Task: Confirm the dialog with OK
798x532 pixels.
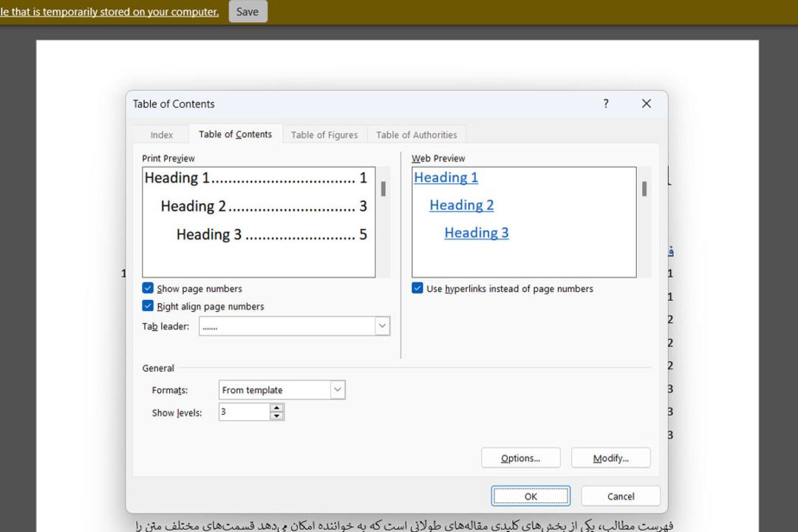Action: point(531,496)
